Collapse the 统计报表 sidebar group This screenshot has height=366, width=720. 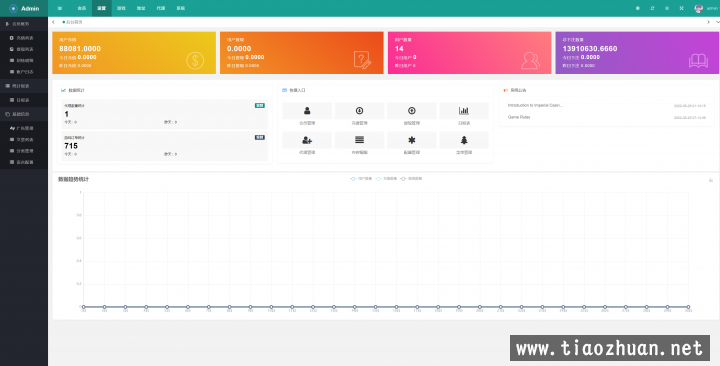point(24,86)
